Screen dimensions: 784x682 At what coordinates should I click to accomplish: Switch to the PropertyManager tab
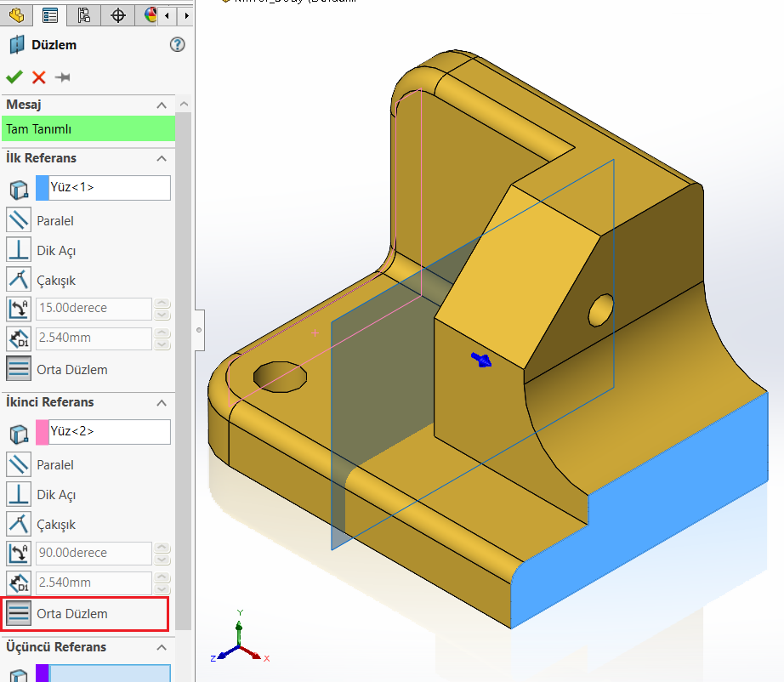pyautogui.click(x=50, y=15)
